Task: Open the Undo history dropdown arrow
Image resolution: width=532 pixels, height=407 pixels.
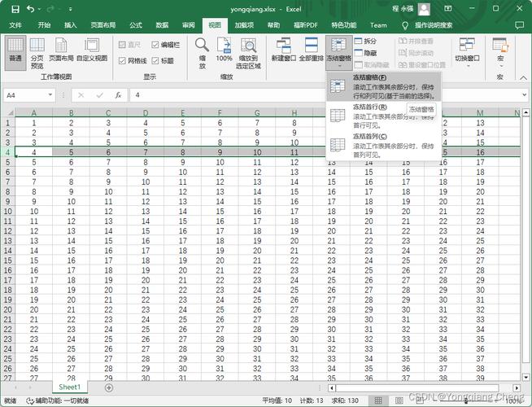Action: point(39,9)
